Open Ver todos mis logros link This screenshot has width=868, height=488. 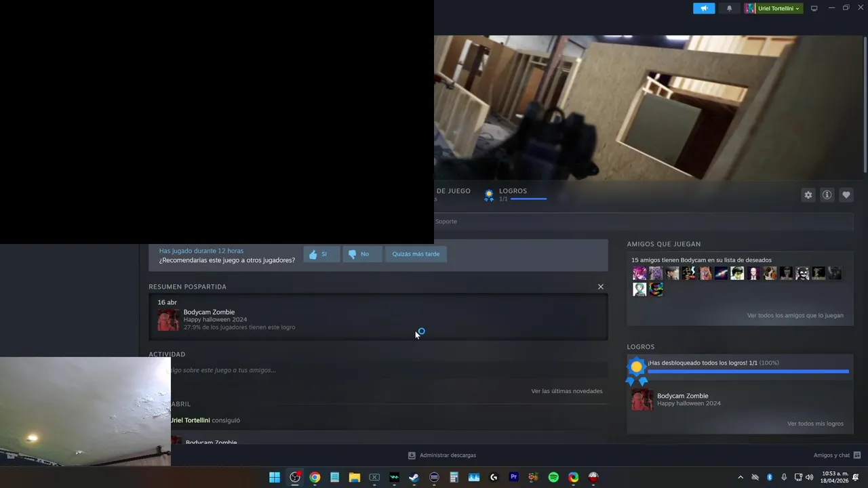click(x=815, y=424)
